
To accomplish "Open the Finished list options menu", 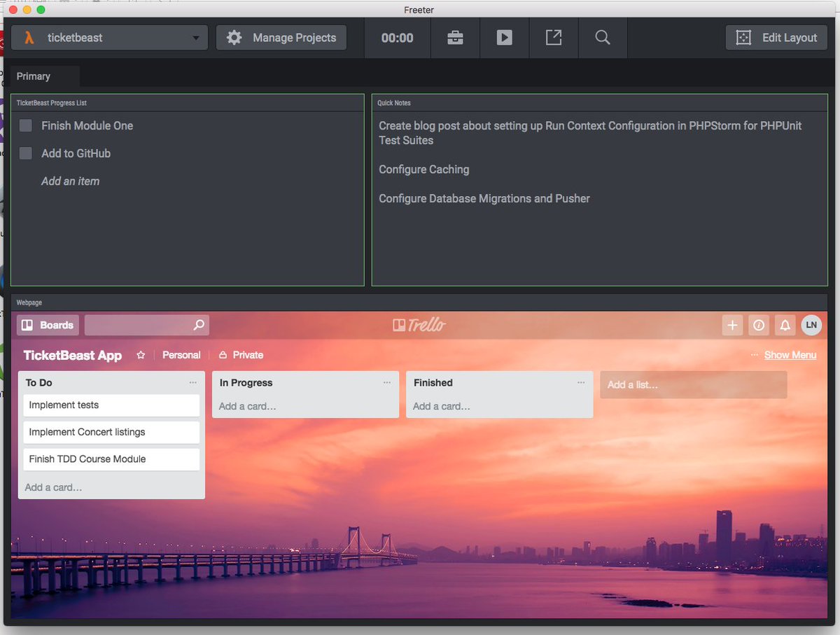I will (x=581, y=382).
